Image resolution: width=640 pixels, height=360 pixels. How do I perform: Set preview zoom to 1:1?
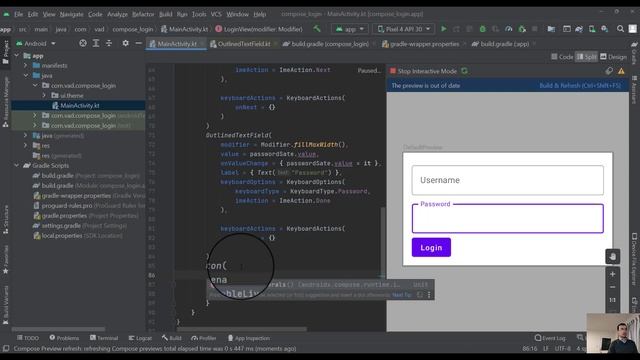point(612,300)
